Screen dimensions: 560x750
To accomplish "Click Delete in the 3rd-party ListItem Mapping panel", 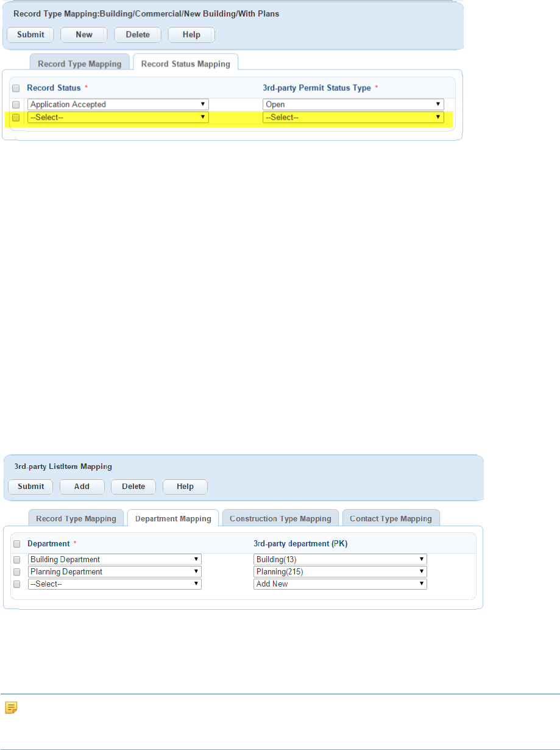I will [133, 487].
